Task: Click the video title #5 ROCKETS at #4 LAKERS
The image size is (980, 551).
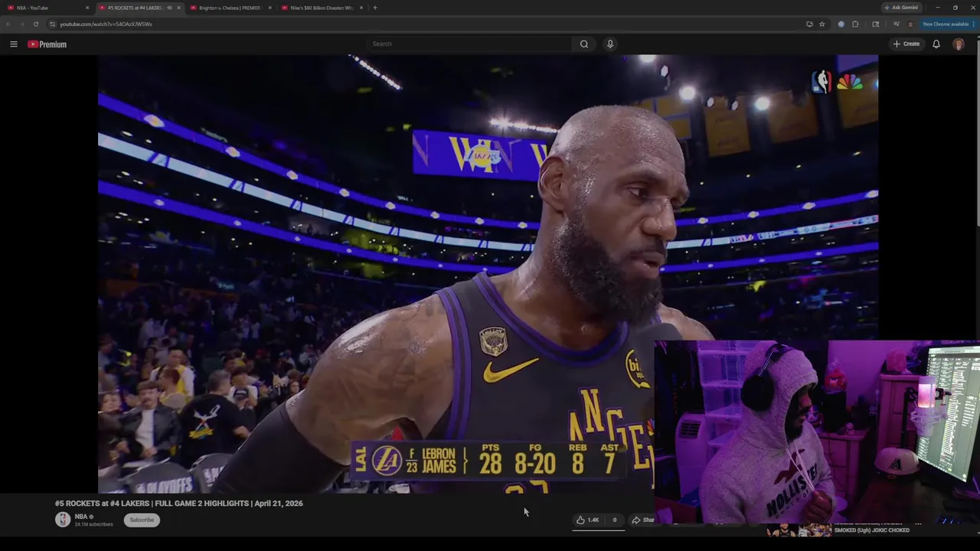Action: click(178, 504)
